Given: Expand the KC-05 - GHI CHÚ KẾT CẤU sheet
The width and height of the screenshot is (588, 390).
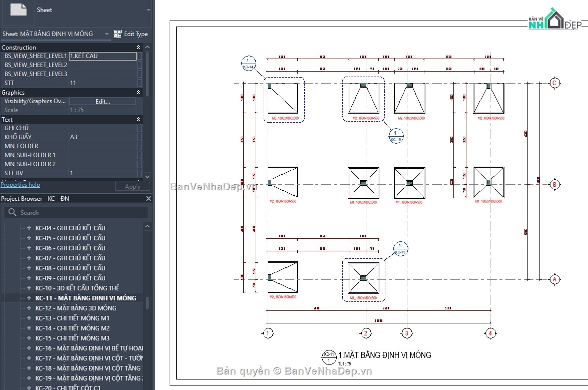Looking at the screenshot, I should [x=29, y=238].
